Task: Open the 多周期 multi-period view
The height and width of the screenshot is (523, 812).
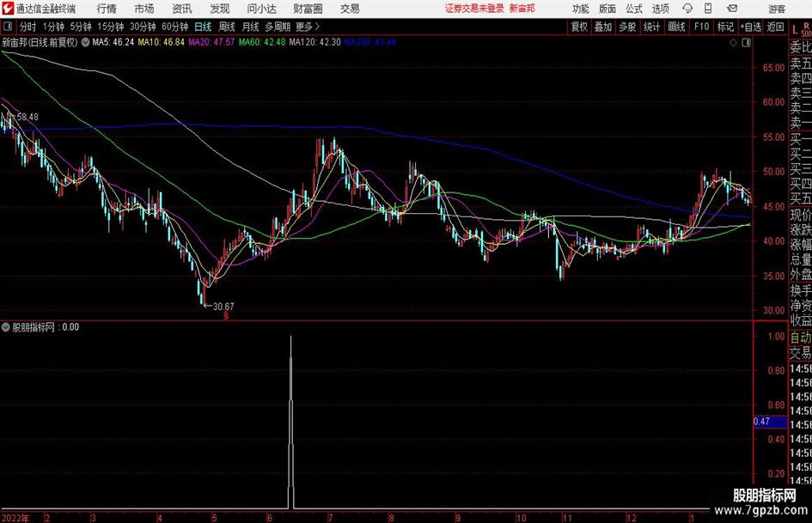Action: (x=278, y=27)
